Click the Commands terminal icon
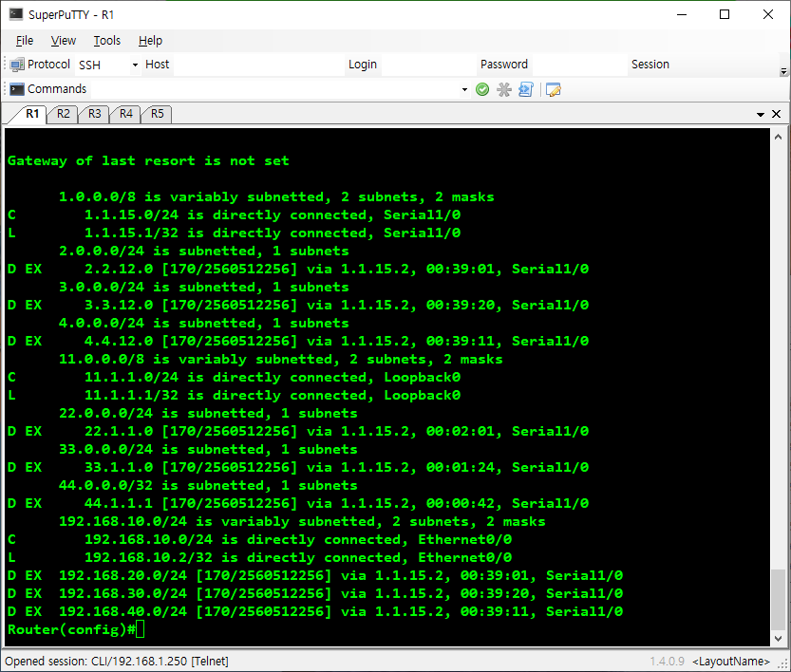 (x=17, y=89)
